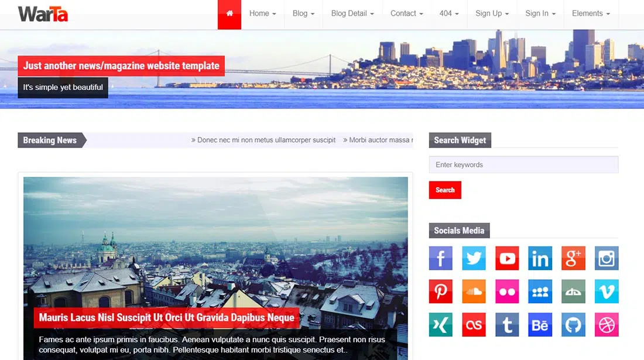Open the Behance social icon
This screenshot has width=644, height=360.
coord(540,325)
